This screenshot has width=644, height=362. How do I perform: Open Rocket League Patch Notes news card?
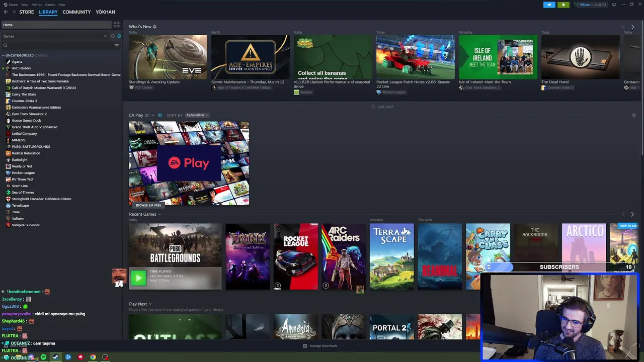click(x=415, y=57)
